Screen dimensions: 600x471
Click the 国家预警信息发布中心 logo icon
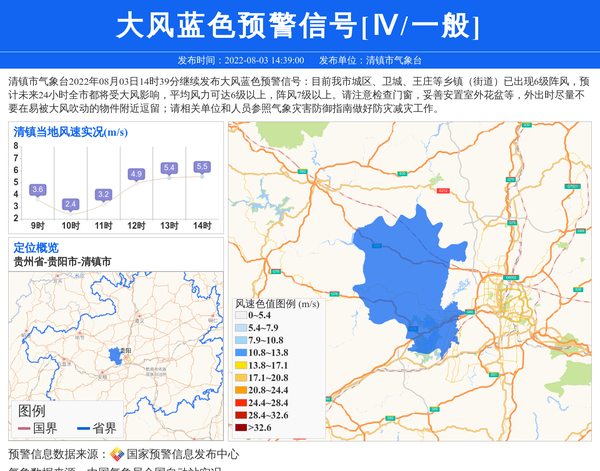[x=117, y=454]
